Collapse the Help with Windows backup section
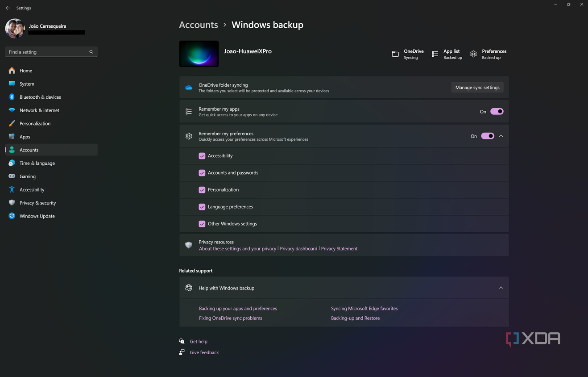 coord(501,288)
